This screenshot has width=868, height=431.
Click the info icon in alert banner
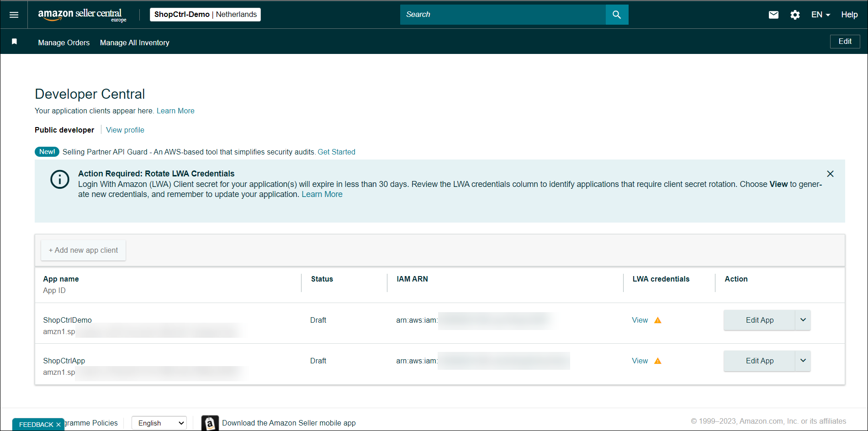click(60, 180)
